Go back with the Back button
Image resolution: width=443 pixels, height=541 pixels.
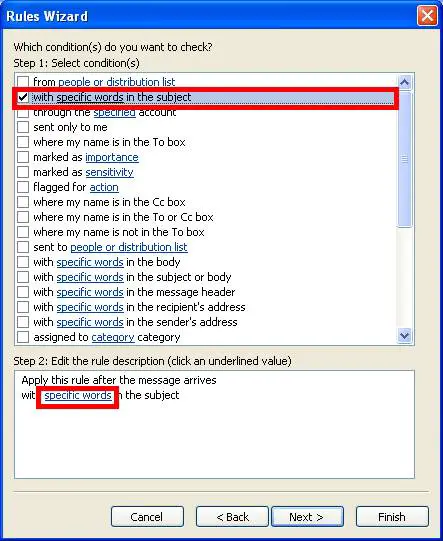pyautogui.click(x=232, y=517)
